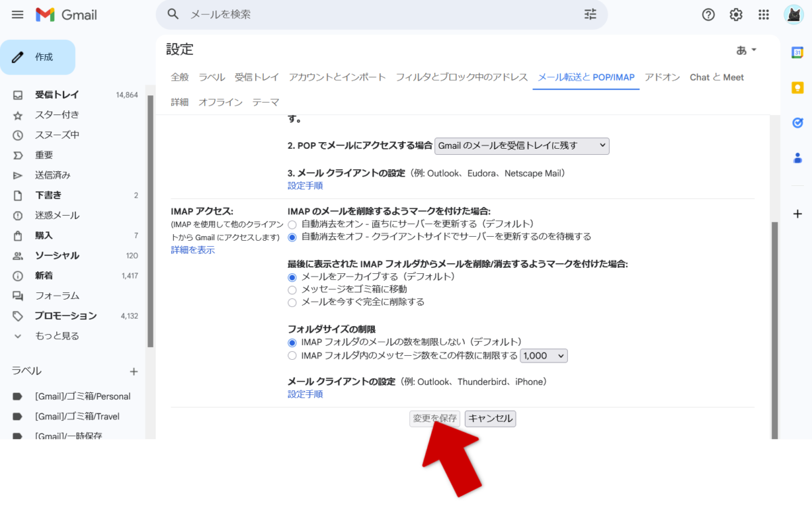812x508 pixels.
Task: Open the Help question mark icon
Action: (x=708, y=15)
